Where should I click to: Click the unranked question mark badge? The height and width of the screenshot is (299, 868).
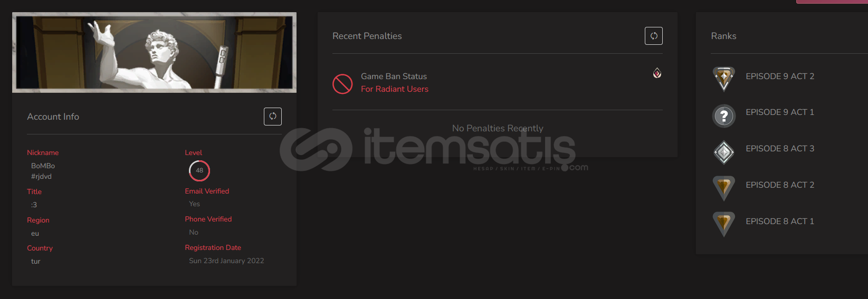[x=724, y=115]
